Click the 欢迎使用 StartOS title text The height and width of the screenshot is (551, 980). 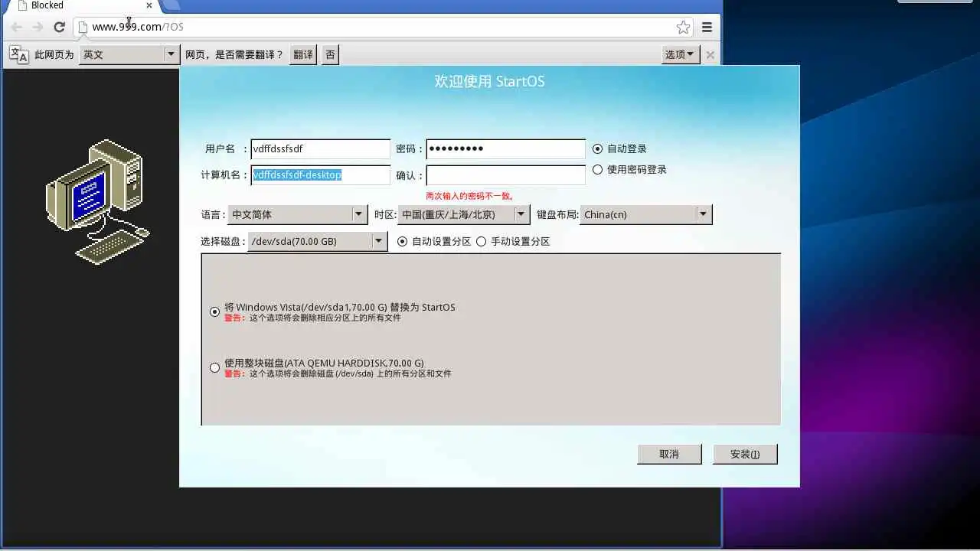pyautogui.click(x=489, y=81)
